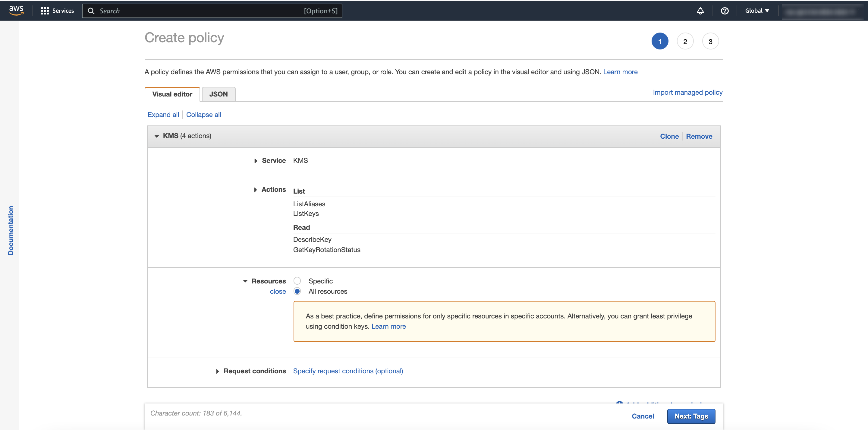Click the ListAliases action text
868x430 pixels.
(309, 204)
